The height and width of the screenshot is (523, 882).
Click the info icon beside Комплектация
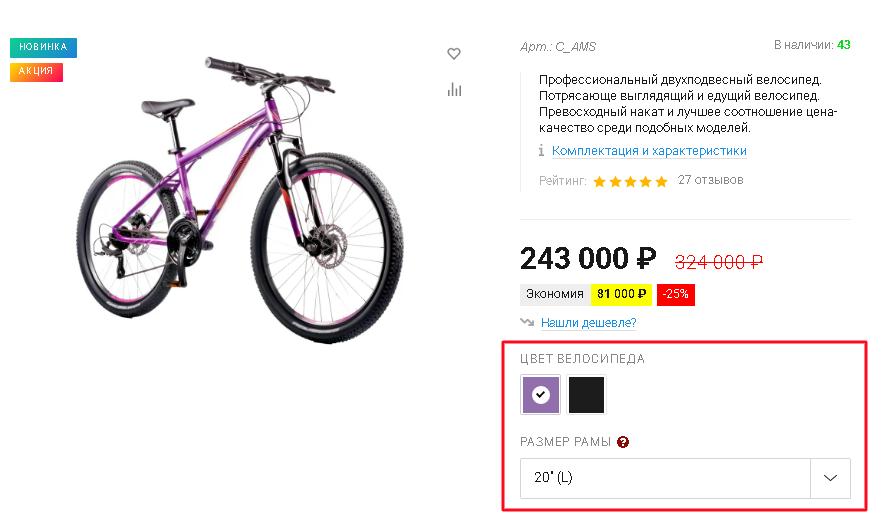pos(541,150)
